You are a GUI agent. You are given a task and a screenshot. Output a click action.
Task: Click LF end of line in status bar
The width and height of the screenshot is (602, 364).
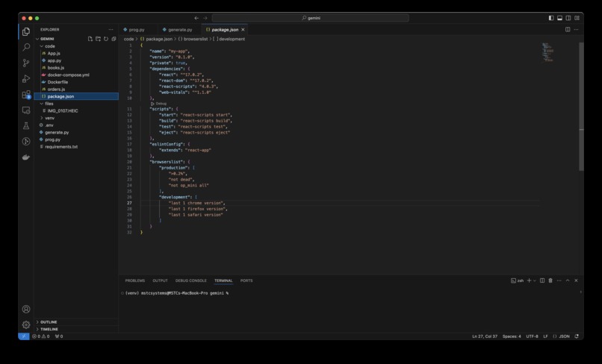[x=545, y=336]
